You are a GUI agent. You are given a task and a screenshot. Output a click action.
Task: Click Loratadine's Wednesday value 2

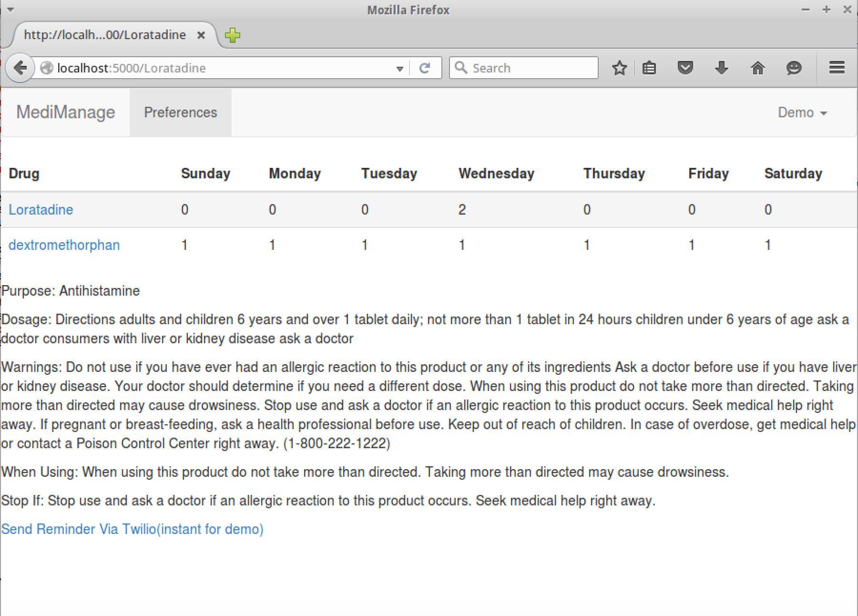click(462, 210)
